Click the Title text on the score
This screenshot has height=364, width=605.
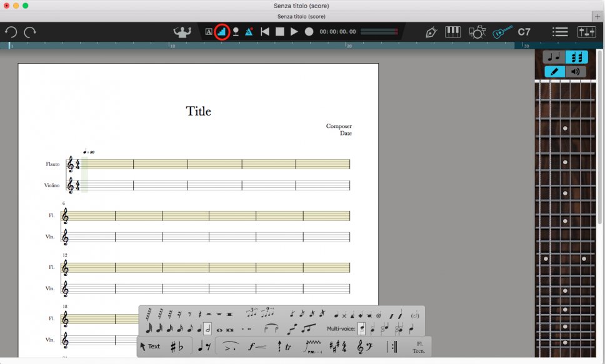tap(198, 112)
